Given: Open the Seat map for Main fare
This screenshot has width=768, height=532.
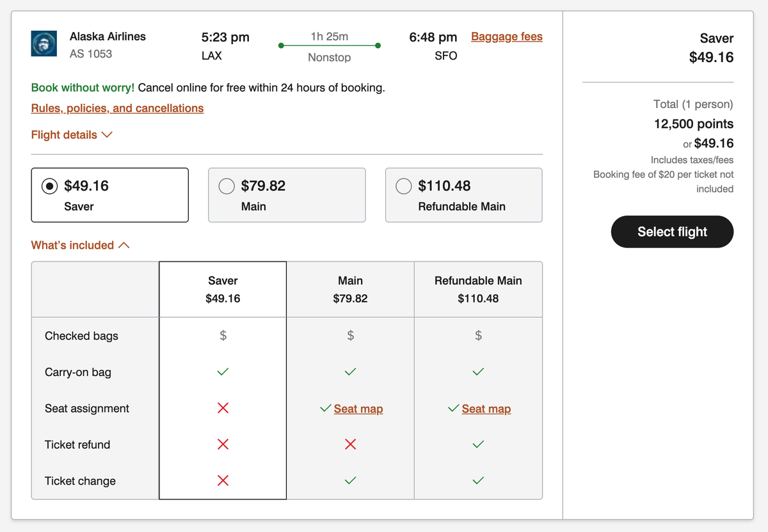Looking at the screenshot, I should [358, 408].
